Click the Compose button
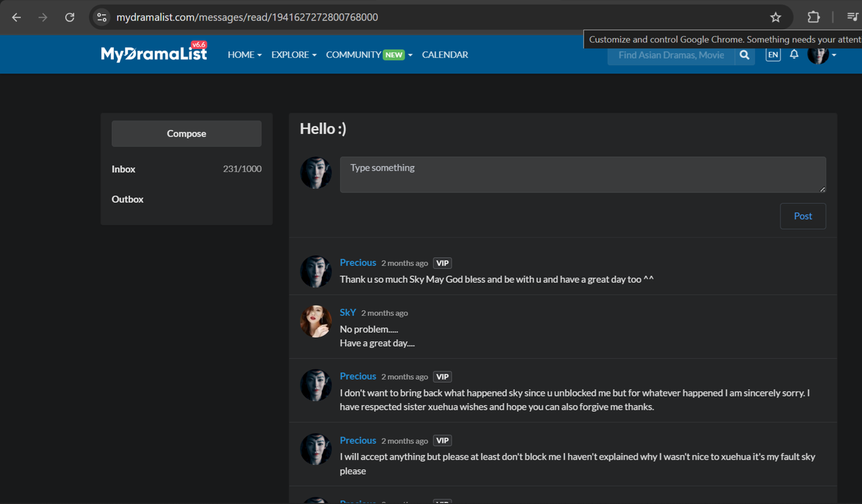862x504 pixels. 187,133
